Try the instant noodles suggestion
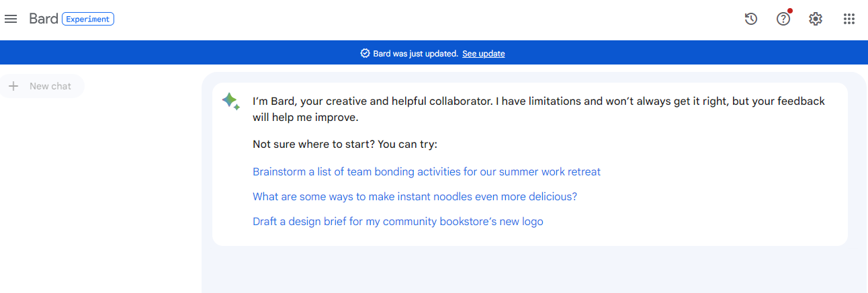 [x=415, y=196]
